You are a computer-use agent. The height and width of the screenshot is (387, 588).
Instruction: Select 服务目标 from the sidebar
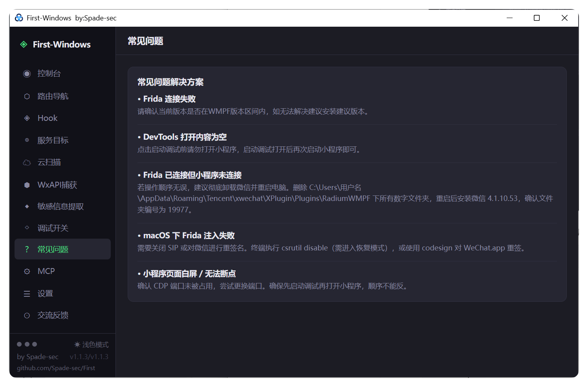62,140
